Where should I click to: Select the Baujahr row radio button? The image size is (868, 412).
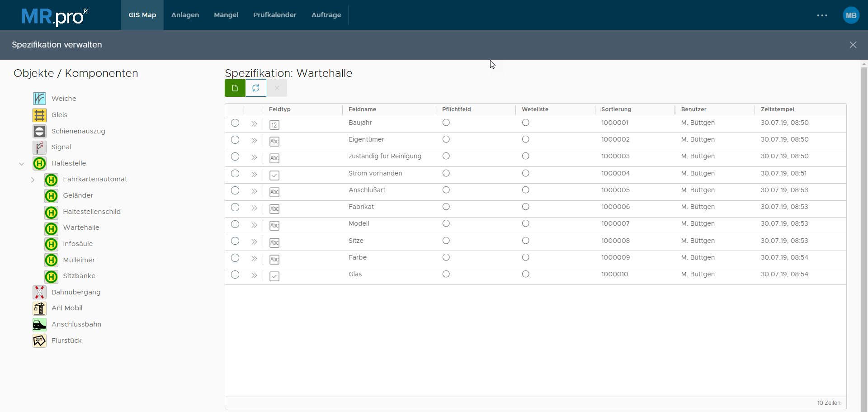[235, 123]
